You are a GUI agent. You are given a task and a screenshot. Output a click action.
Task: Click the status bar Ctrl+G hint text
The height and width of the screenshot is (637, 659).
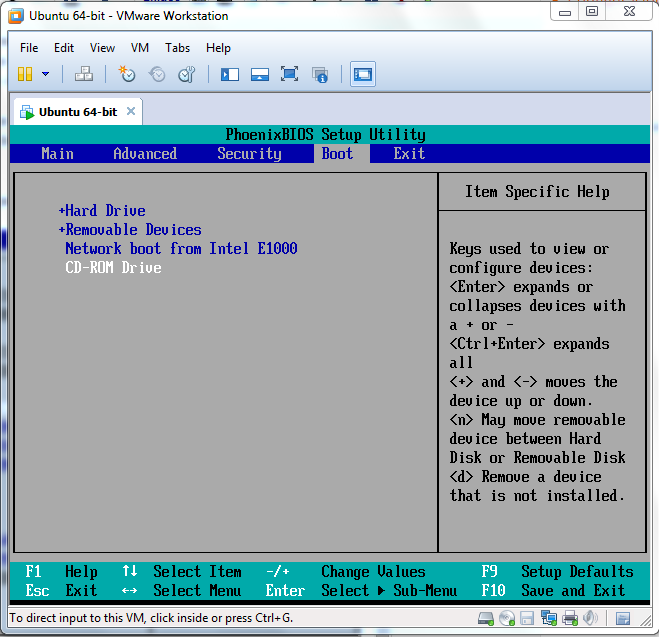pyautogui.click(x=151, y=618)
